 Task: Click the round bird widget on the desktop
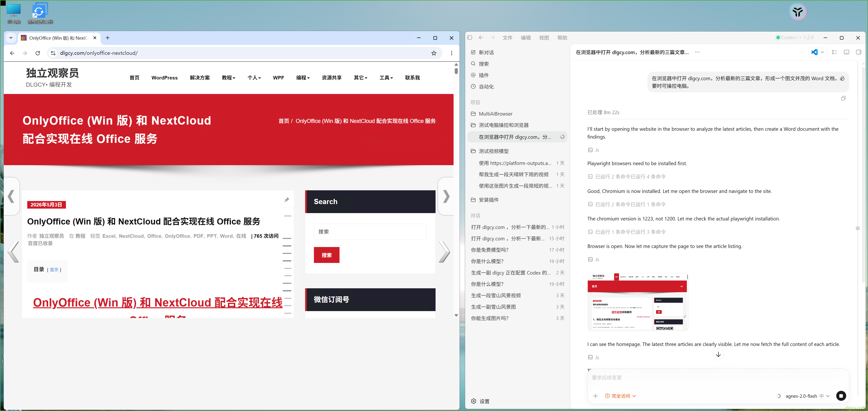click(798, 12)
